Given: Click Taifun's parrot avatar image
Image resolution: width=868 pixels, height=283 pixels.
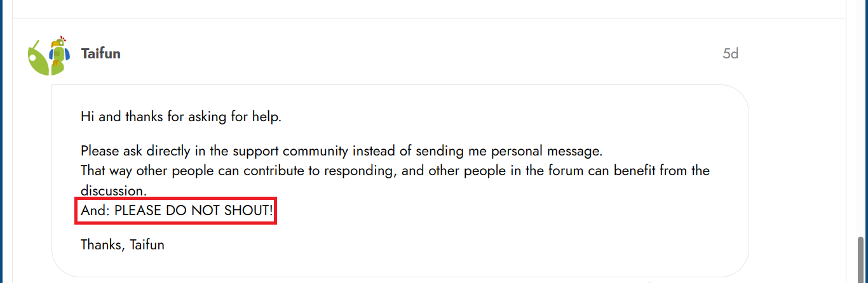Looking at the screenshot, I should click(x=46, y=55).
